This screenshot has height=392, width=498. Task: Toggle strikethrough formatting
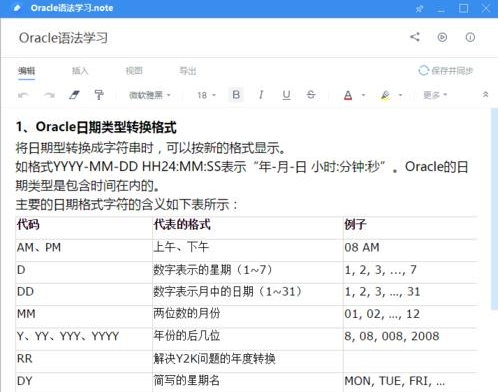point(311,95)
